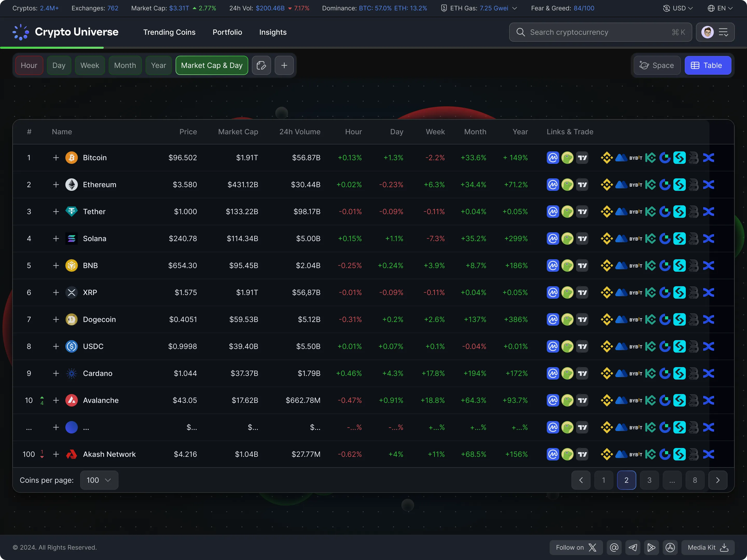The width and height of the screenshot is (747, 560).
Task: Open CoinMarketCap link in Bitcoin row
Action: [x=553, y=158]
